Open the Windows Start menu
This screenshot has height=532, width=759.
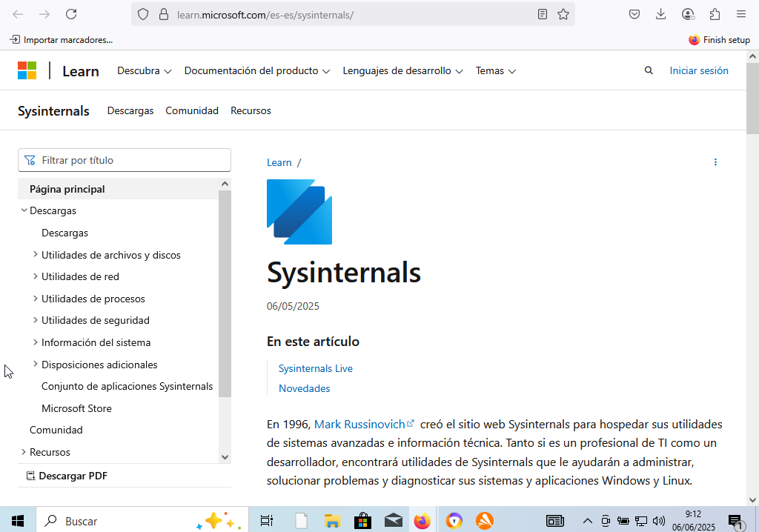pyautogui.click(x=18, y=521)
